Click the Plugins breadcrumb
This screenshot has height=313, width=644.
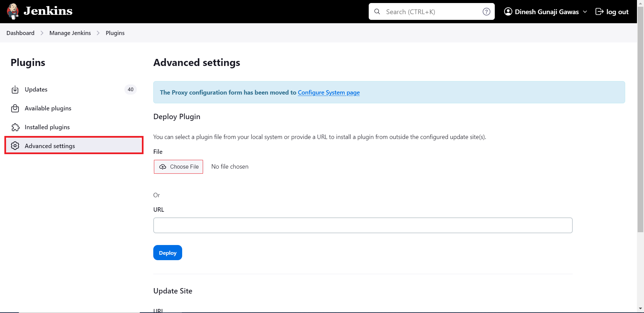click(x=115, y=33)
